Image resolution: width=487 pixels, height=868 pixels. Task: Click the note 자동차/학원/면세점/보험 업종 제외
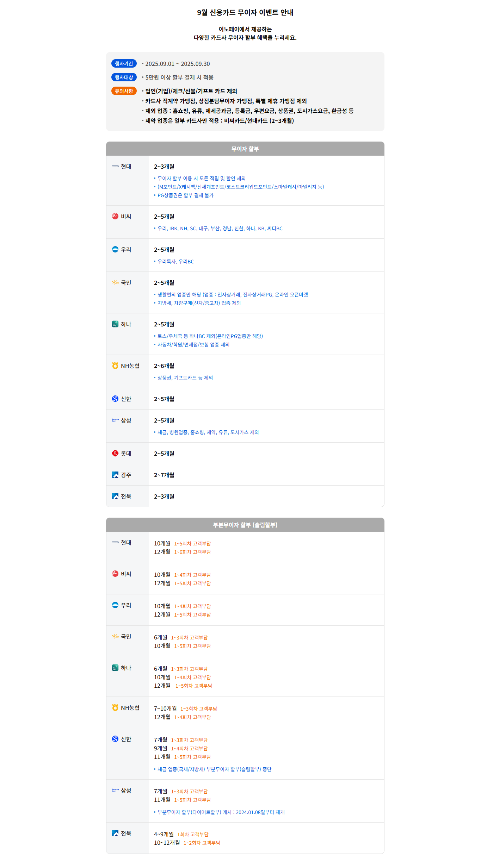coord(193,345)
